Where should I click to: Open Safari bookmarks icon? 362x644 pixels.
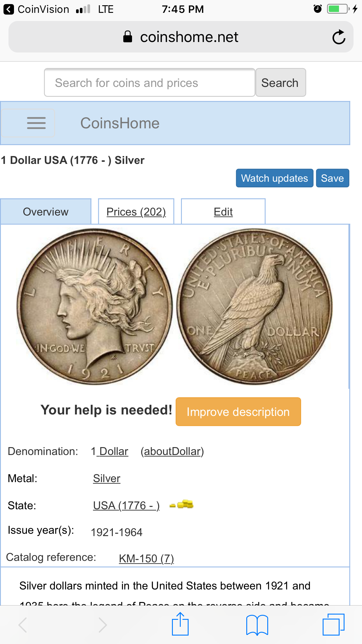257,625
